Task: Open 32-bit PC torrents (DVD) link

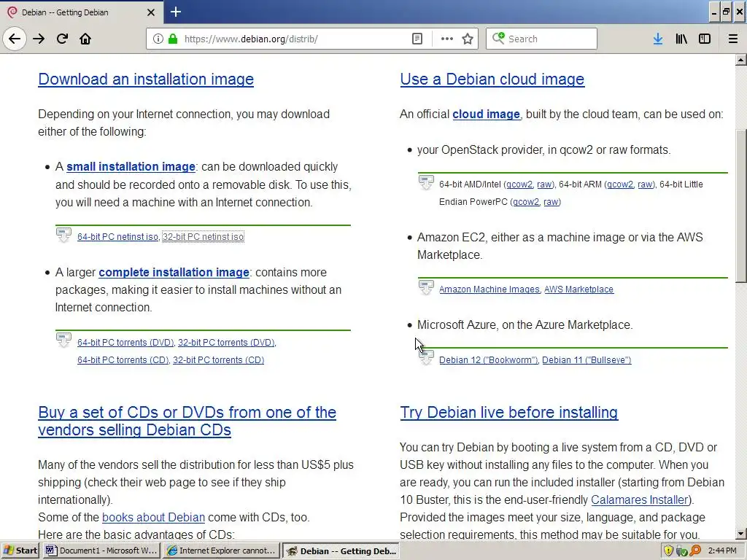Action: (226, 343)
